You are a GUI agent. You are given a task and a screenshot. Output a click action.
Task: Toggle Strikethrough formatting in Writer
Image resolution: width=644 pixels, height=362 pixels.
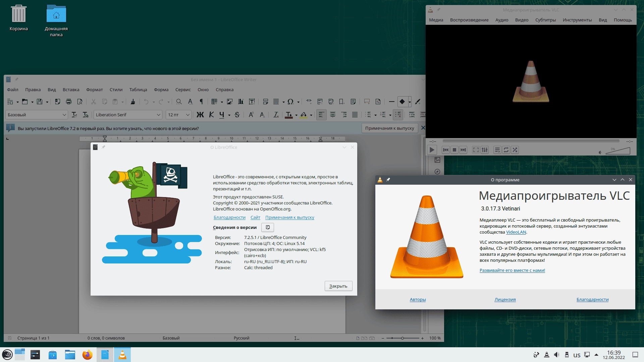(x=237, y=115)
